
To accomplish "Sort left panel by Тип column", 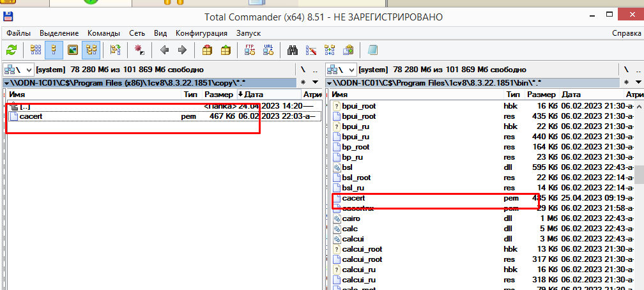I will click(192, 95).
